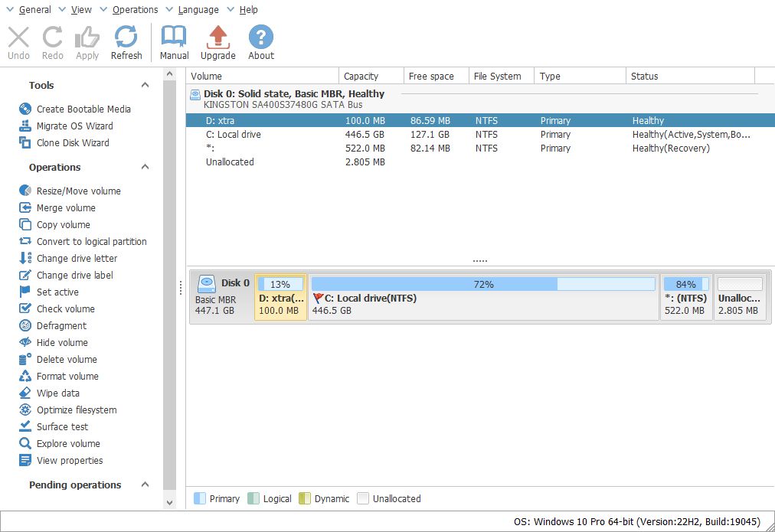Viewport: 775px width, 532px height.
Task: Click the Merge volume operation
Action: [x=67, y=207]
